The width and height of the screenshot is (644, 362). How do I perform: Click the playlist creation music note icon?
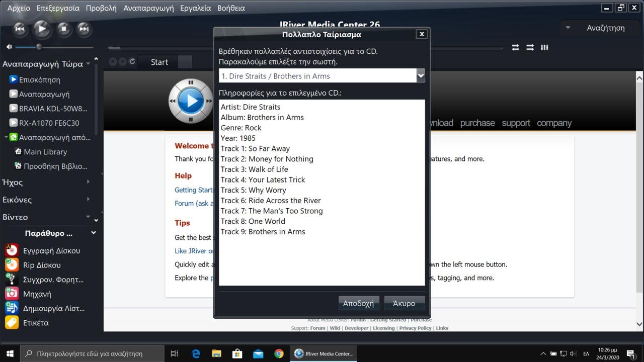click(12, 308)
